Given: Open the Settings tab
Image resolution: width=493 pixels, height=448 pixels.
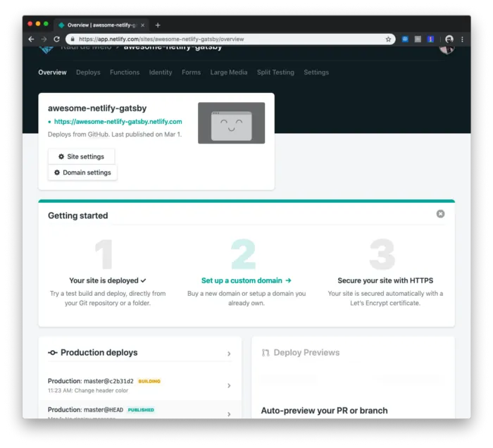Looking at the screenshot, I should click(316, 73).
